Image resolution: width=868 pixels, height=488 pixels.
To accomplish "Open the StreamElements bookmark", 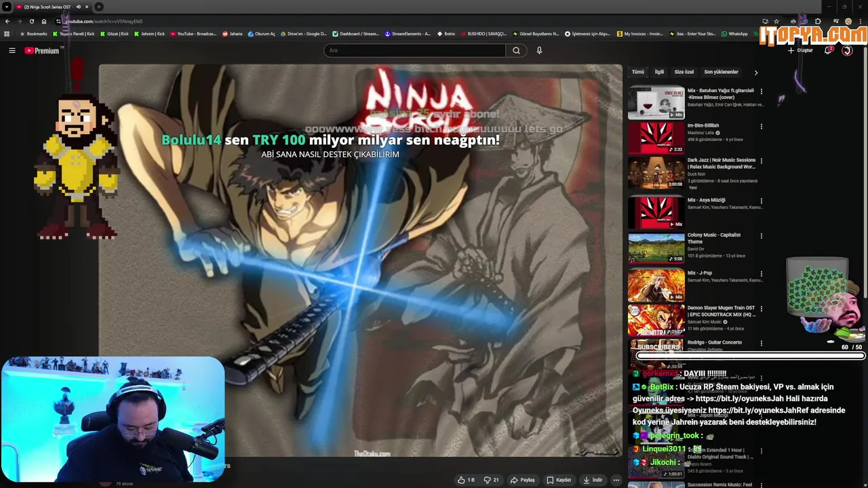I will tap(408, 34).
